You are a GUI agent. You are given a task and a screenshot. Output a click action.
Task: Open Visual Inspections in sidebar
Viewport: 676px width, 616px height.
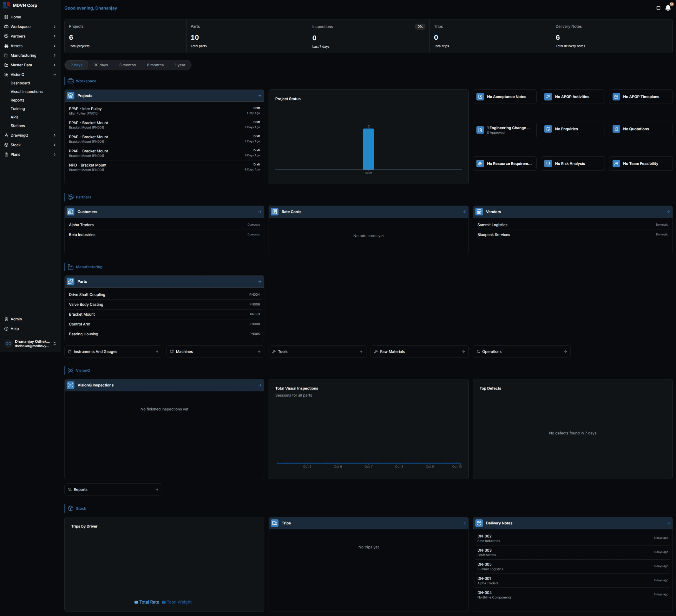click(26, 92)
